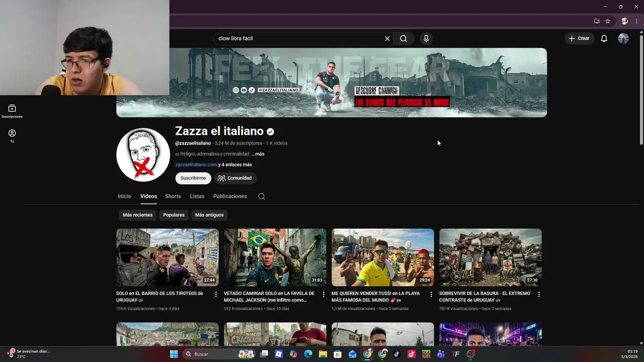Image resolution: width=644 pixels, height=362 pixels.
Task: Switch to the Shorts tab
Action: (173, 196)
